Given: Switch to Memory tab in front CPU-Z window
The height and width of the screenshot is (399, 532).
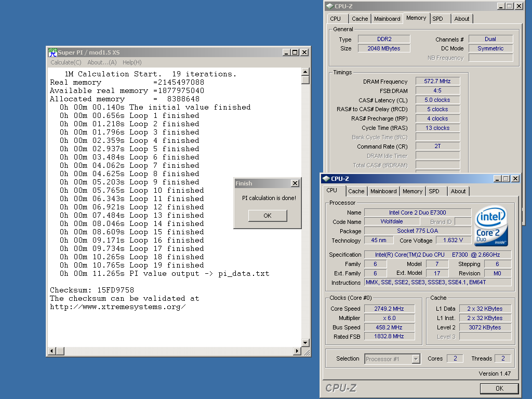Looking at the screenshot, I should pyautogui.click(x=413, y=191).
